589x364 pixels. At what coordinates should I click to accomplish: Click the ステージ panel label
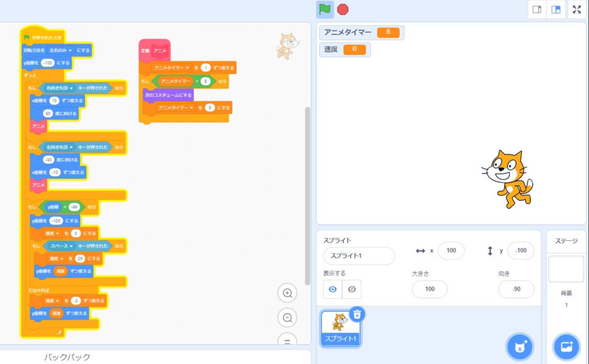pos(566,241)
